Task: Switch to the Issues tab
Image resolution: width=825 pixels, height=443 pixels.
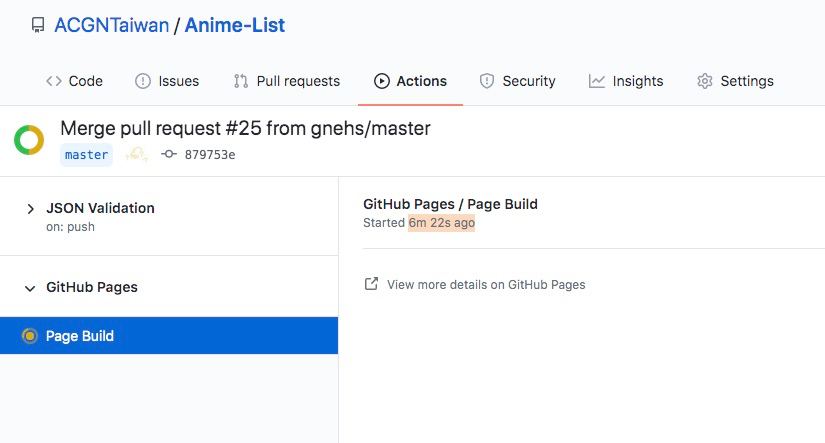Action: pyautogui.click(x=167, y=81)
